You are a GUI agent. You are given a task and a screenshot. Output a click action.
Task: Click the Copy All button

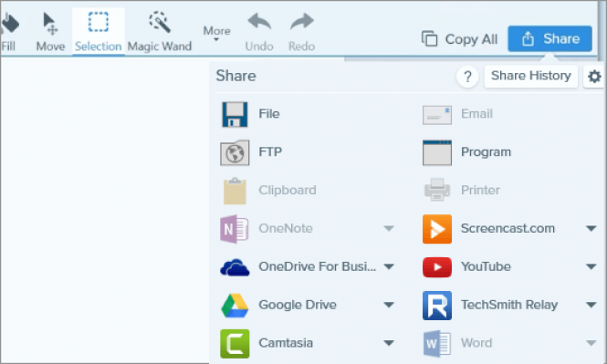click(x=459, y=39)
